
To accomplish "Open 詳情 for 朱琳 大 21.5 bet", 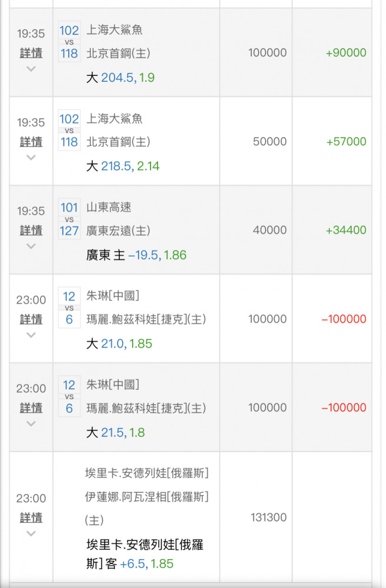I will pos(31,407).
